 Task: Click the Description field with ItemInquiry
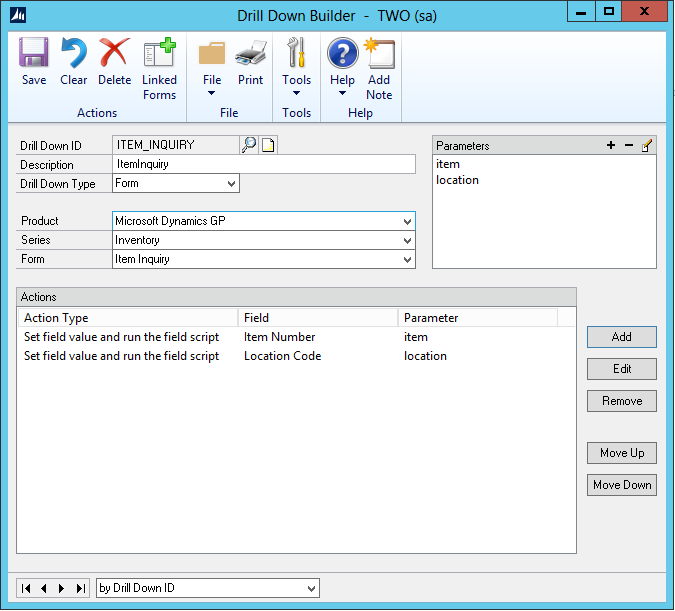click(264, 164)
